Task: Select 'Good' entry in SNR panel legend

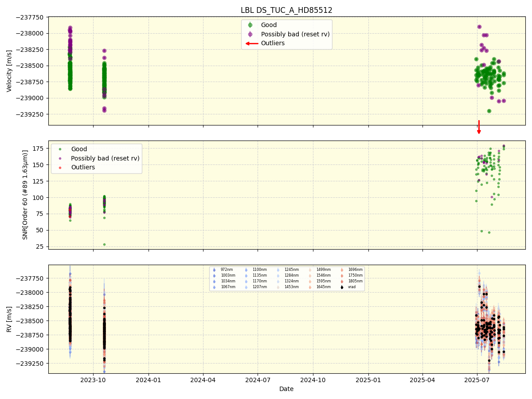Action: point(79,149)
